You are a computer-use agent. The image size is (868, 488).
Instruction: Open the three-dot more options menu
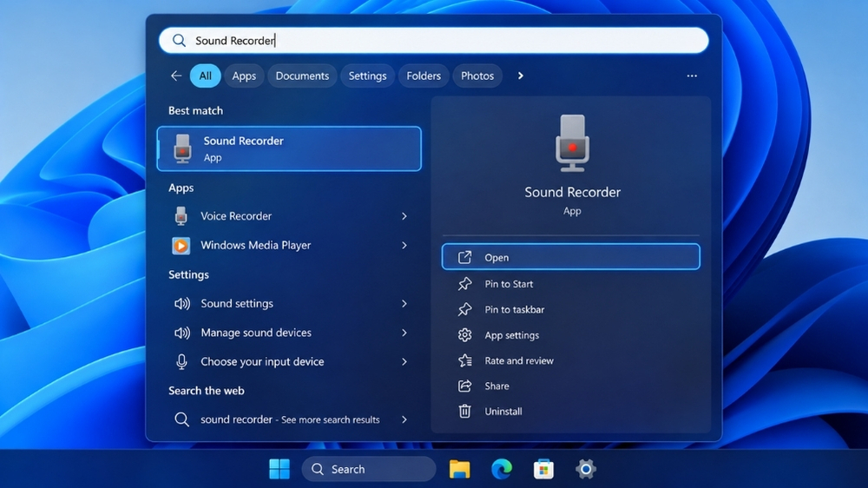click(x=692, y=76)
